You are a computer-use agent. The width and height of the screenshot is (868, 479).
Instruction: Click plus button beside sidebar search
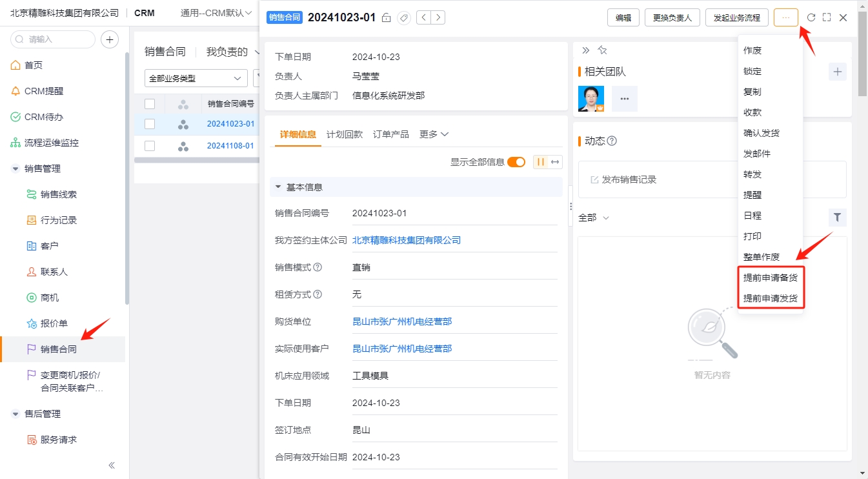point(110,39)
